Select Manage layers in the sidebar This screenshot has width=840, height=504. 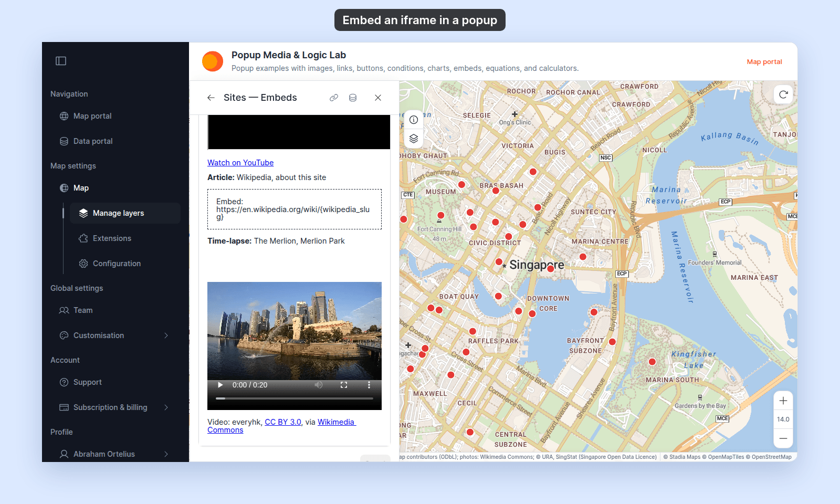(x=125, y=213)
